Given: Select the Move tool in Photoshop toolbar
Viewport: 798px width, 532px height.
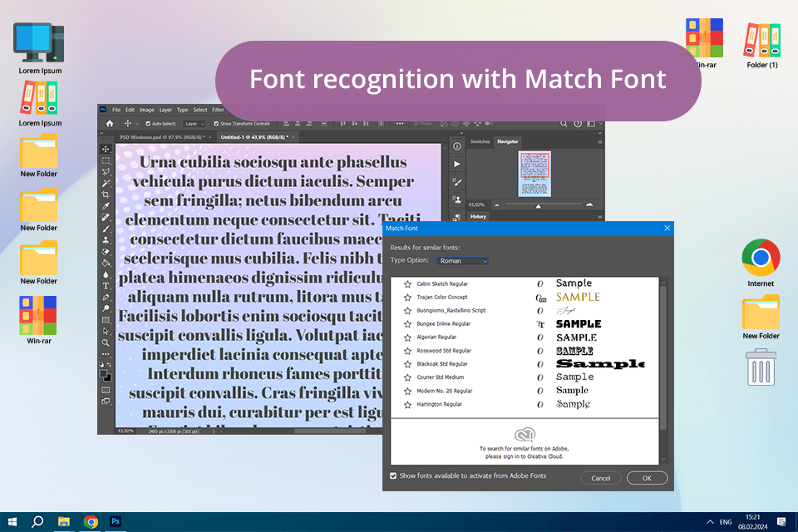Looking at the screenshot, I should pyautogui.click(x=106, y=149).
